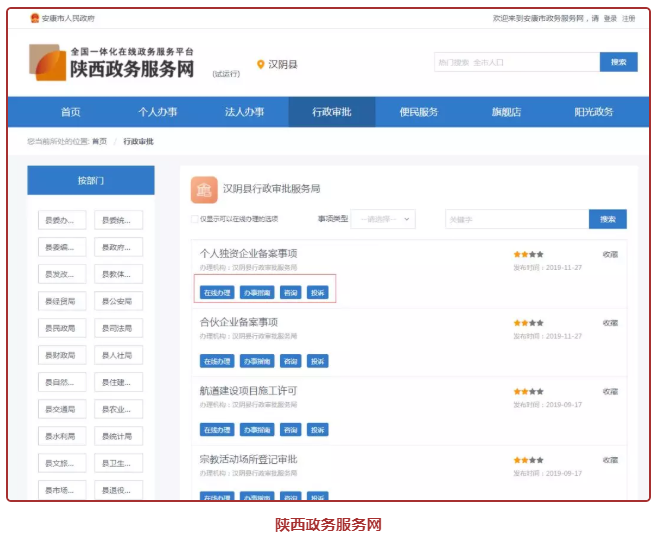Click the 关键字 input field
This screenshot has height=538, width=661.
517,219
